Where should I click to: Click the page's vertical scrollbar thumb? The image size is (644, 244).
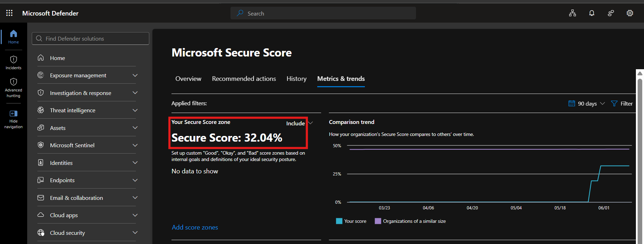pos(640,161)
